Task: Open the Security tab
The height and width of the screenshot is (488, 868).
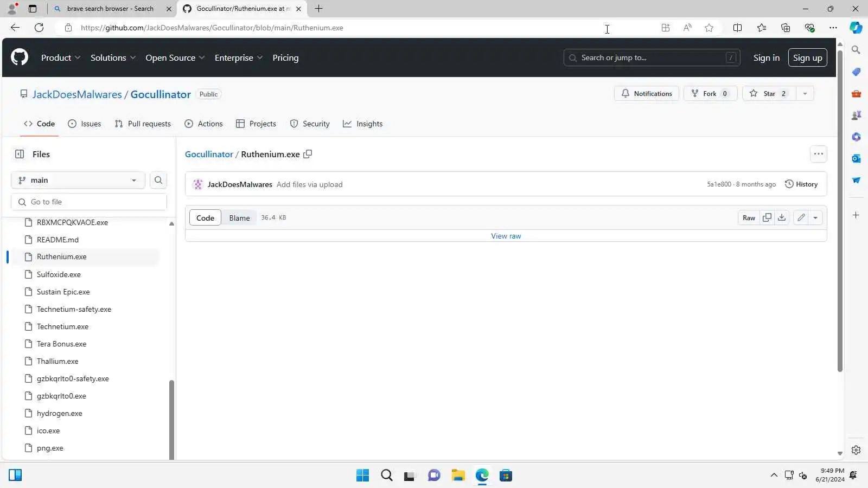Action: 310,124
